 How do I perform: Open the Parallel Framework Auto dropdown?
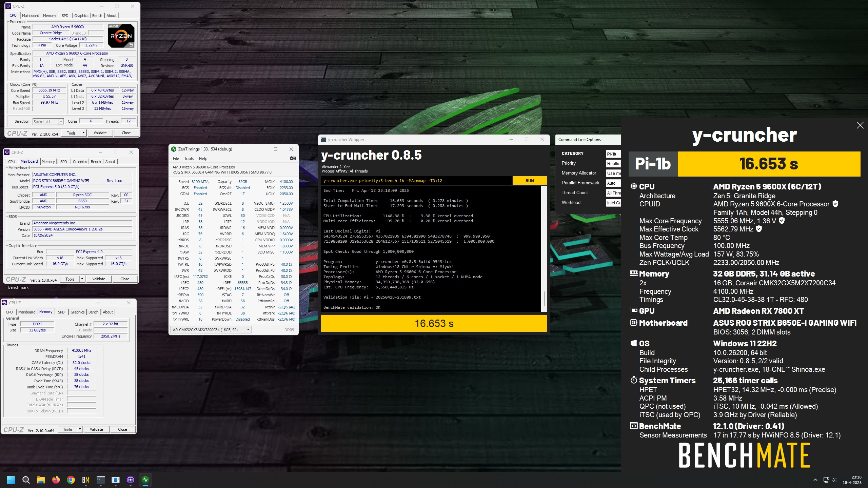(x=613, y=183)
